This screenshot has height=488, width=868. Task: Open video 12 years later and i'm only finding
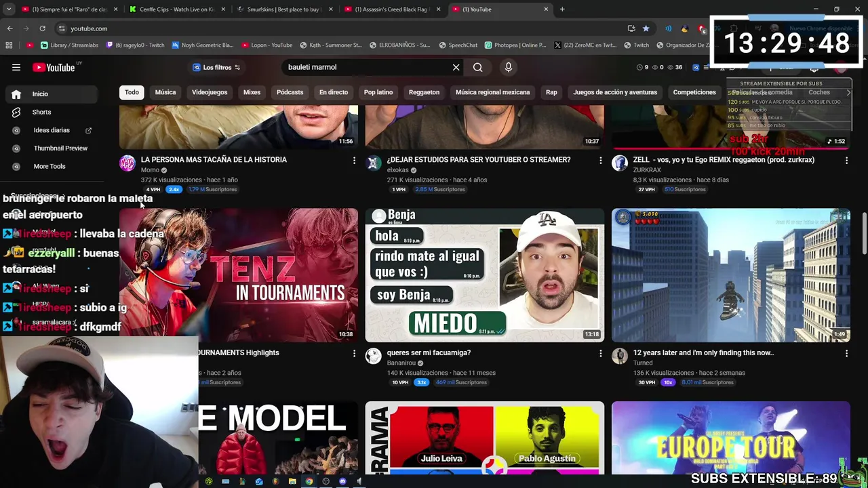pos(703,352)
